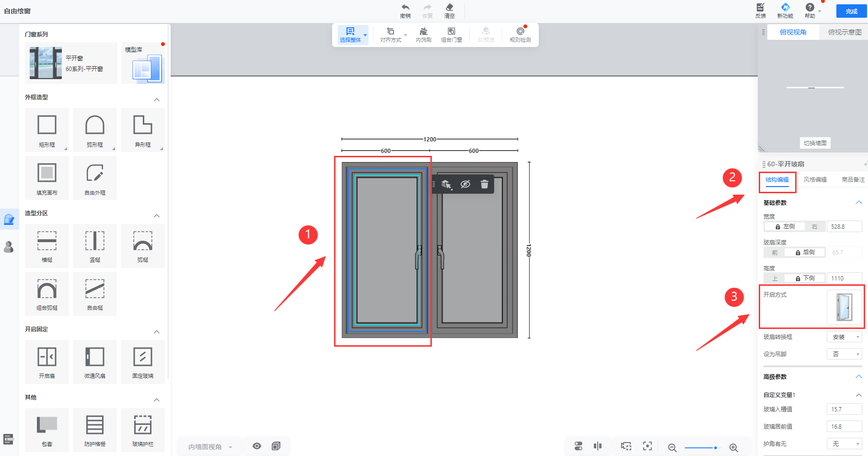Select the 60系列-平开窗 series card
The height and width of the screenshot is (456, 868).
coord(71,63)
